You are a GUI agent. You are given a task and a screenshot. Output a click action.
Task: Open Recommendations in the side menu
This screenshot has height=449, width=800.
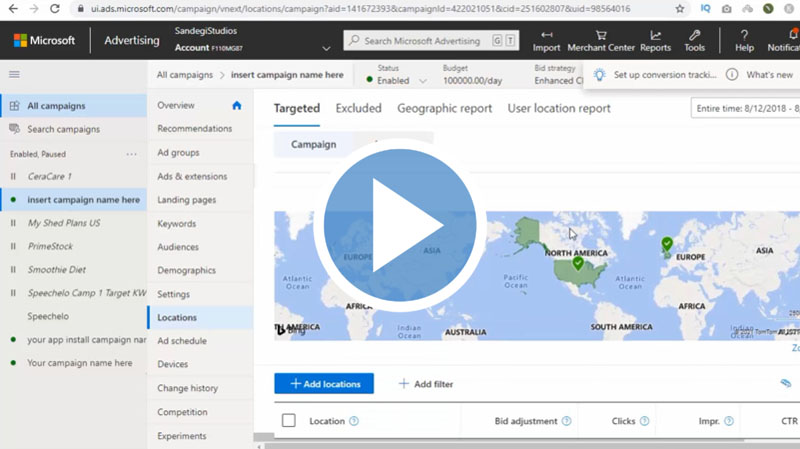tap(194, 129)
